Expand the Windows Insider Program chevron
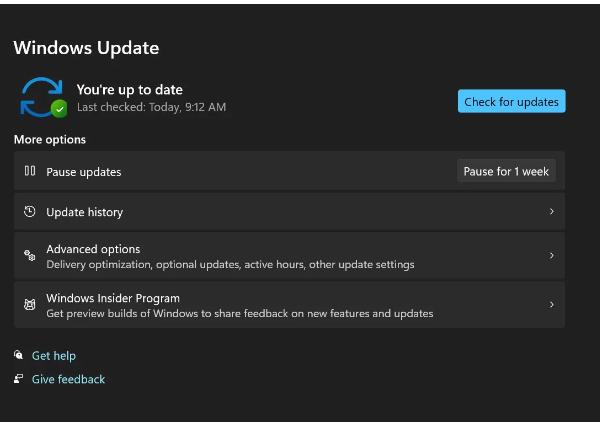The height and width of the screenshot is (425, 600). pos(551,305)
